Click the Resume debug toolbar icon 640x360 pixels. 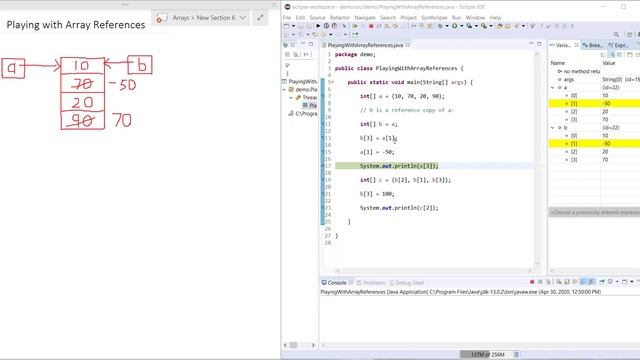click(355, 26)
